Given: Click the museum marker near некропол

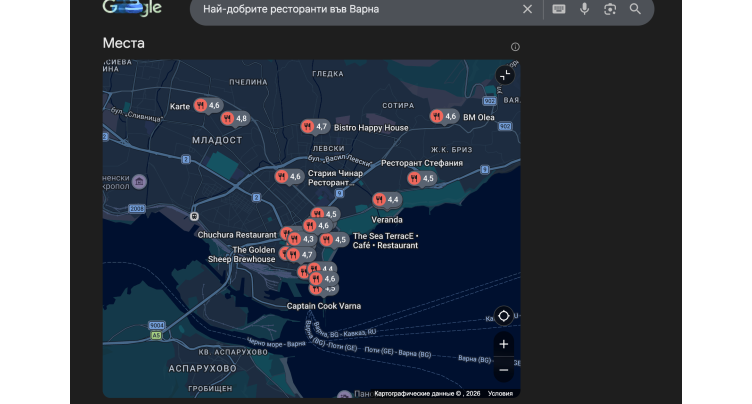Looking at the screenshot, I should tap(139, 181).
